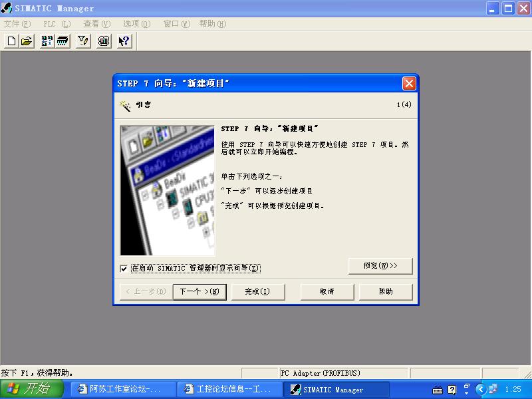This screenshot has width=532, height=399.
Task: Click the keyboard icon in system tray
Action: pos(438,390)
